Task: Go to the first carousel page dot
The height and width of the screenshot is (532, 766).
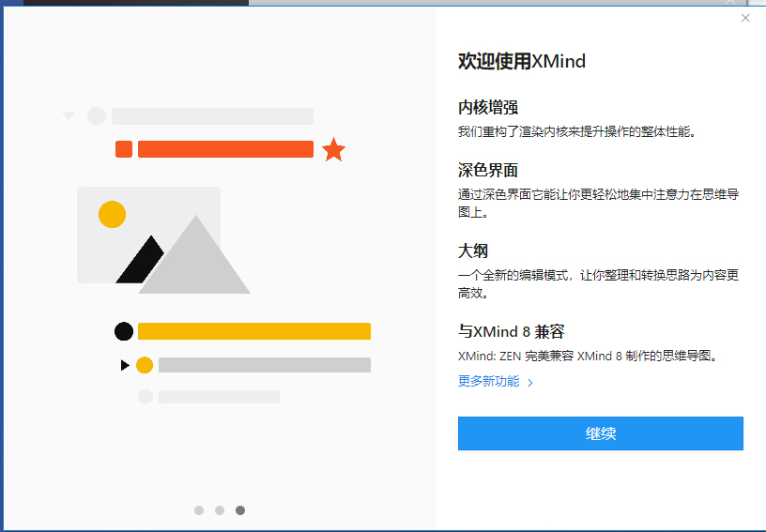Action: coord(199,510)
